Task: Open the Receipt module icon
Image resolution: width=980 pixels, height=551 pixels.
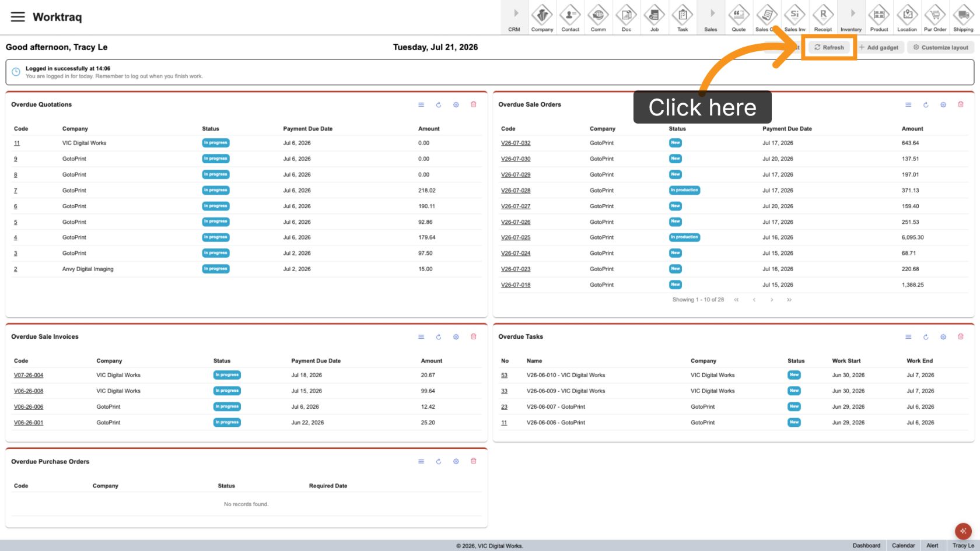Action: (822, 18)
